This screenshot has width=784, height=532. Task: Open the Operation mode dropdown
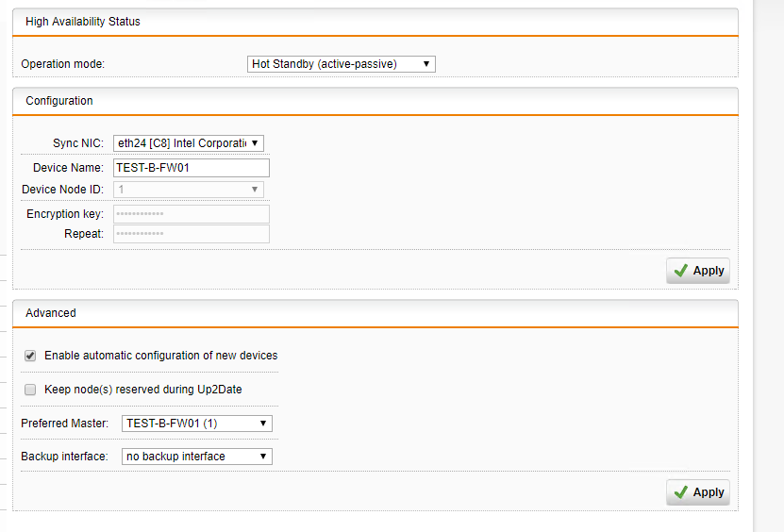pyautogui.click(x=341, y=64)
